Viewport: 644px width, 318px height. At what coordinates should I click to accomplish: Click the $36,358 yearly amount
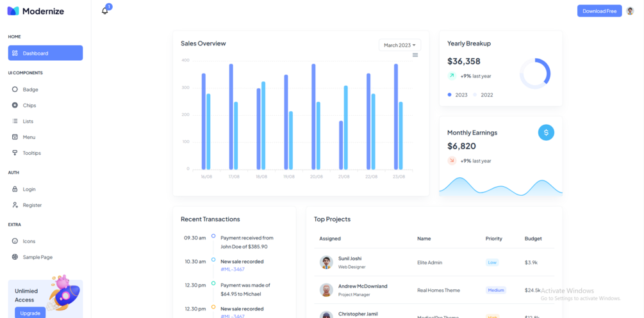pos(464,61)
